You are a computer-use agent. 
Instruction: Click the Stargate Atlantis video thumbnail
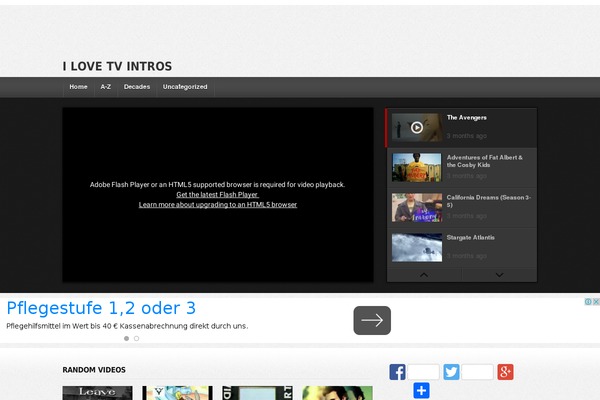coord(417,248)
